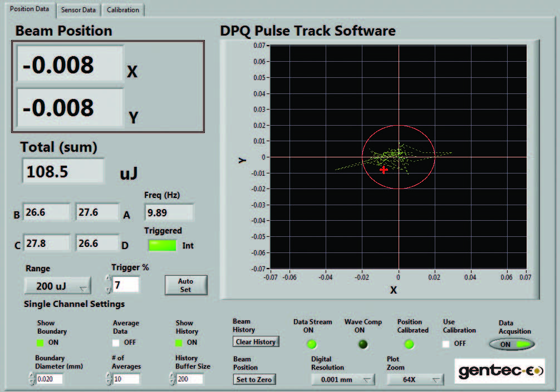Screen dimensions: 560x392
Task: Switch to the Sensor Data tab
Action: tap(78, 10)
